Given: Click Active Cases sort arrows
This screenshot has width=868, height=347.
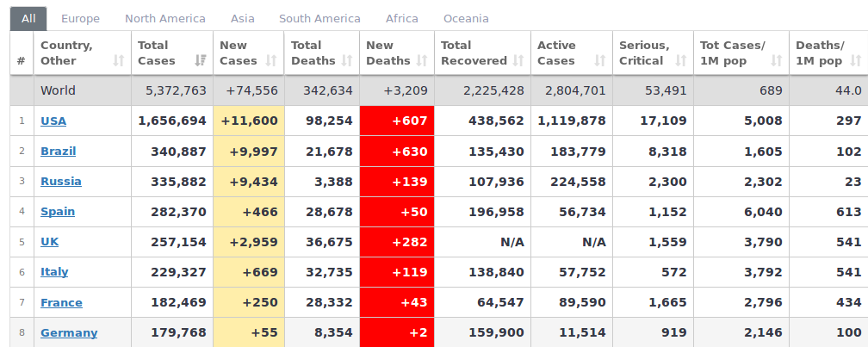Looking at the screenshot, I should (x=598, y=61).
